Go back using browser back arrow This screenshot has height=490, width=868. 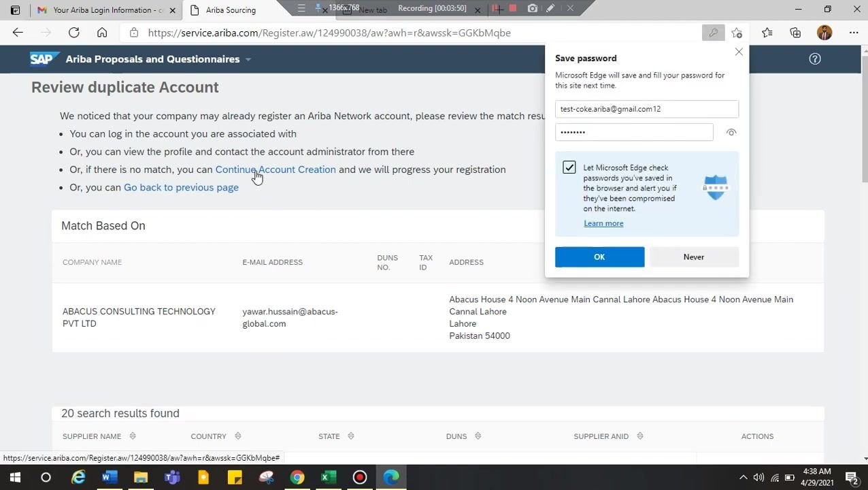click(x=18, y=33)
